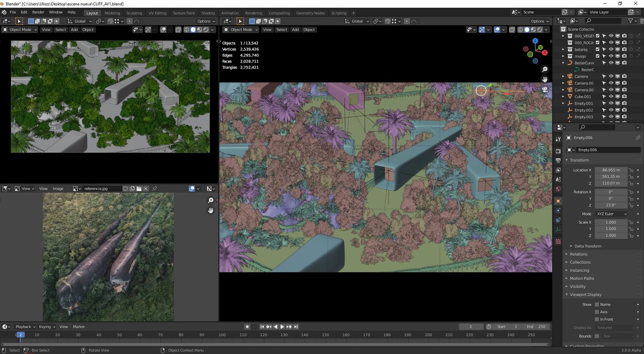Viewport: 644px width, 354px height.
Task: Select the Tweak select tool in the right viewport header
Action: tap(240, 21)
